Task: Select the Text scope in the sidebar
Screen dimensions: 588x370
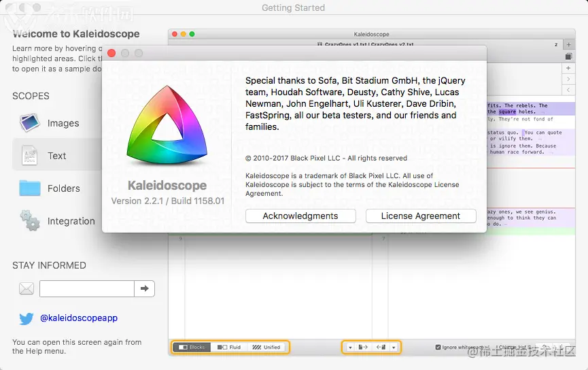Action: [57, 155]
